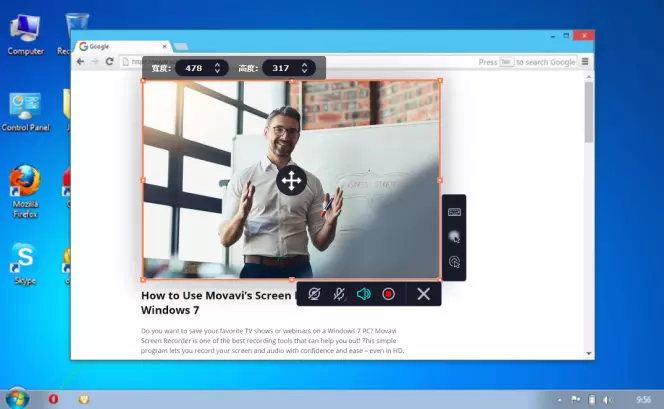Click the battery tray icon
The image size is (664, 409).
(592, 399)
